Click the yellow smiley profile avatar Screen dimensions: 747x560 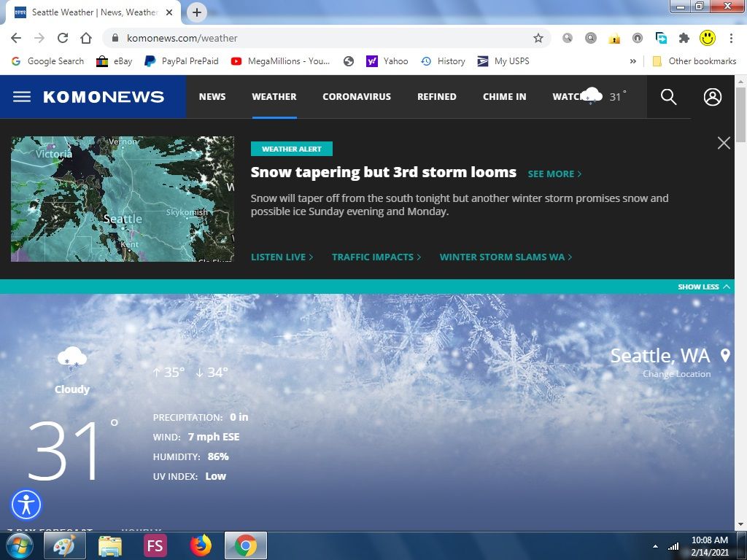click(708, 38)
